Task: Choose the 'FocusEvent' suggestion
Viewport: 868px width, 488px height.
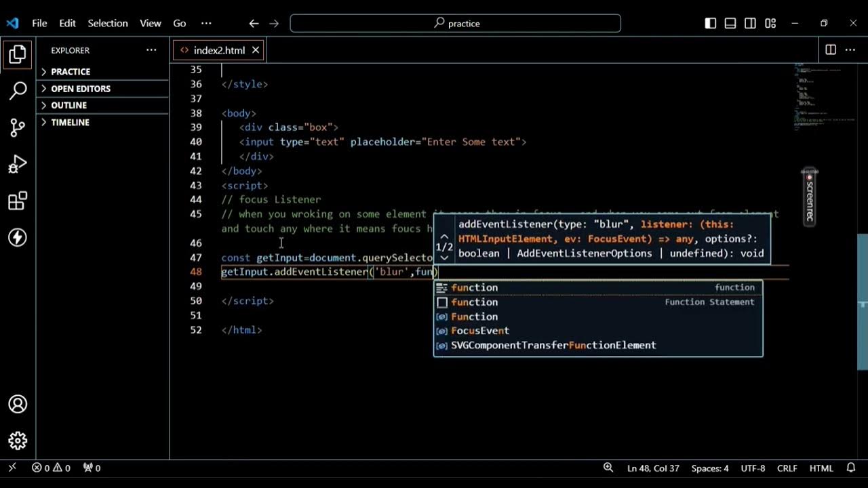Action: (597, 331)
